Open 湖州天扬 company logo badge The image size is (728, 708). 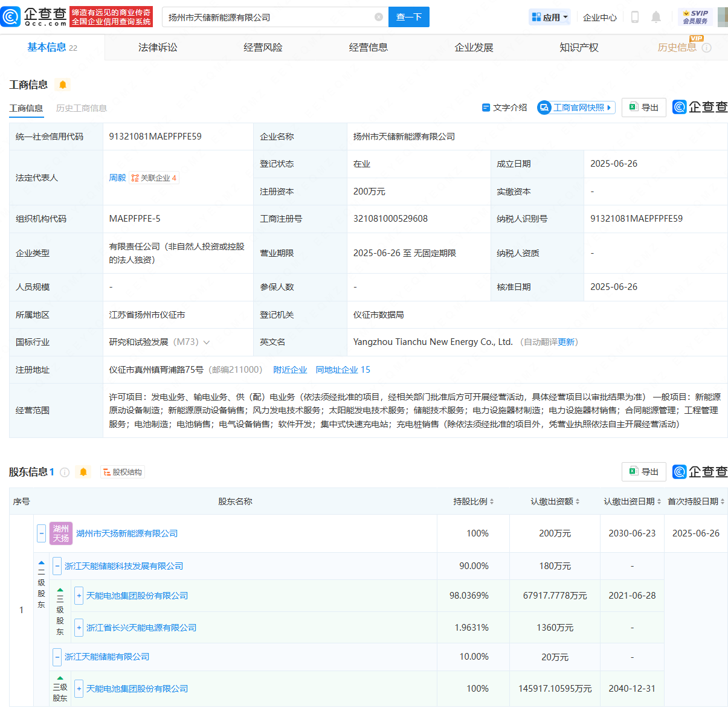tap(61, 533)
